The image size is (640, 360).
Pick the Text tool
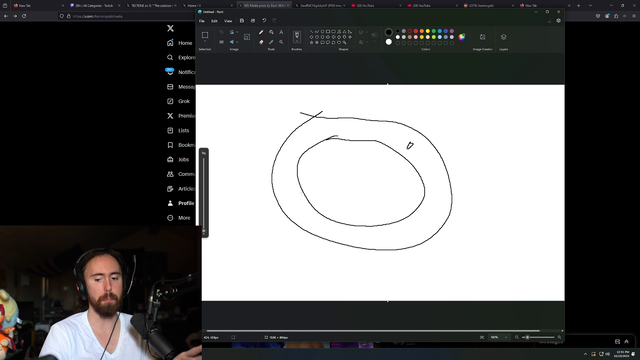(x=281, y=32)
